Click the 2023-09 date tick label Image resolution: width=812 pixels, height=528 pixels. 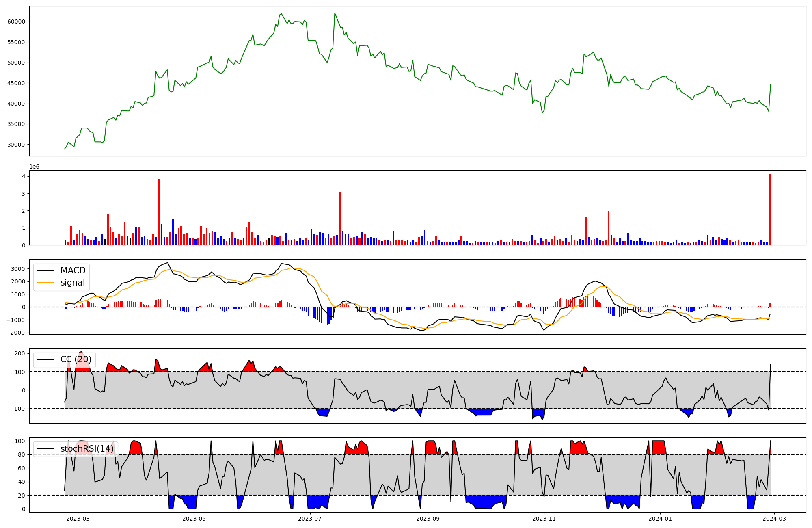click(428, 519)
